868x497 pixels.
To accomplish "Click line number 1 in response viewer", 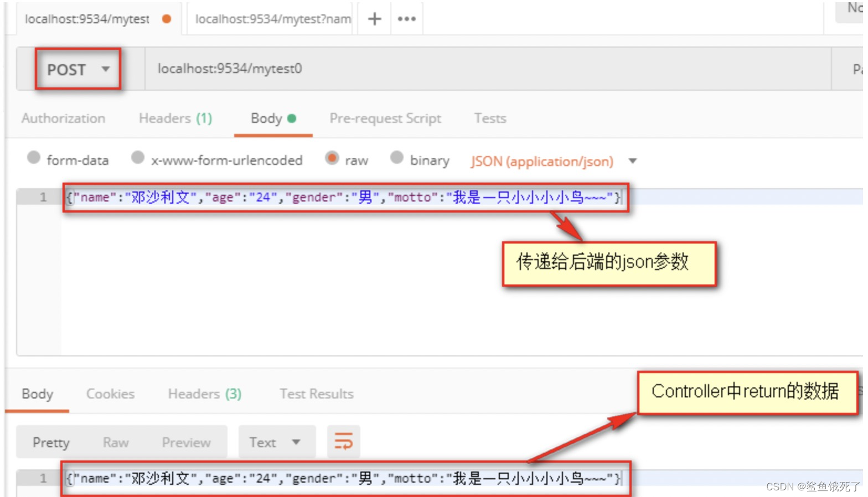I will click(43, 478).
